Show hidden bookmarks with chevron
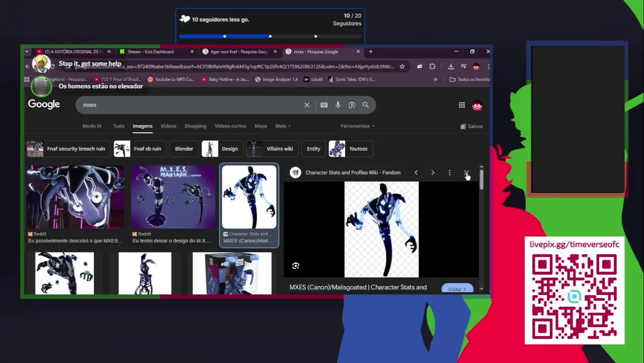The width and height of the screenshot is (644, 363). pos(435,79)
